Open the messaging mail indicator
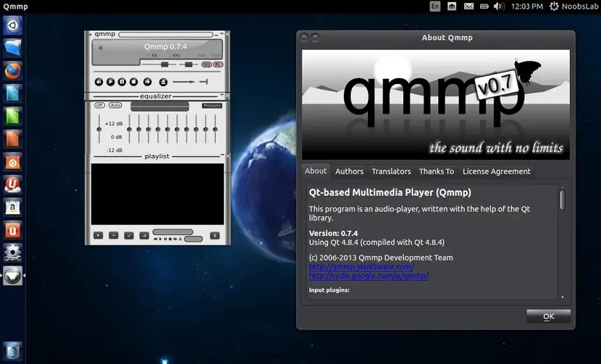601x364 pixels. click(x=468, y=6)
